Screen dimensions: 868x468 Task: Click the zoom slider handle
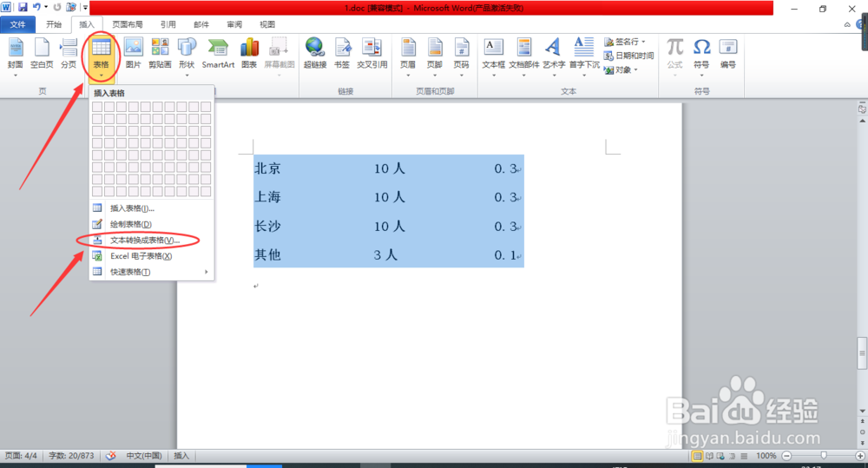[824, 456]
